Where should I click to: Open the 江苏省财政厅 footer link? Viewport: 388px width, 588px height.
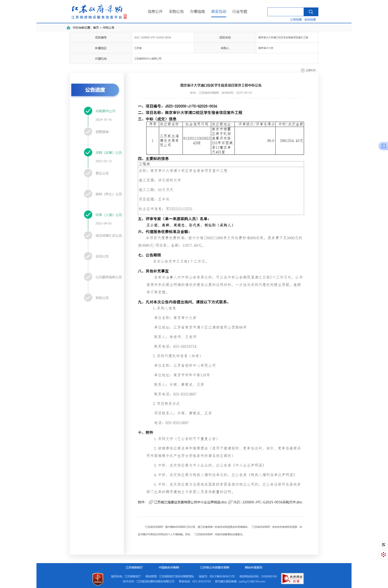134,567
